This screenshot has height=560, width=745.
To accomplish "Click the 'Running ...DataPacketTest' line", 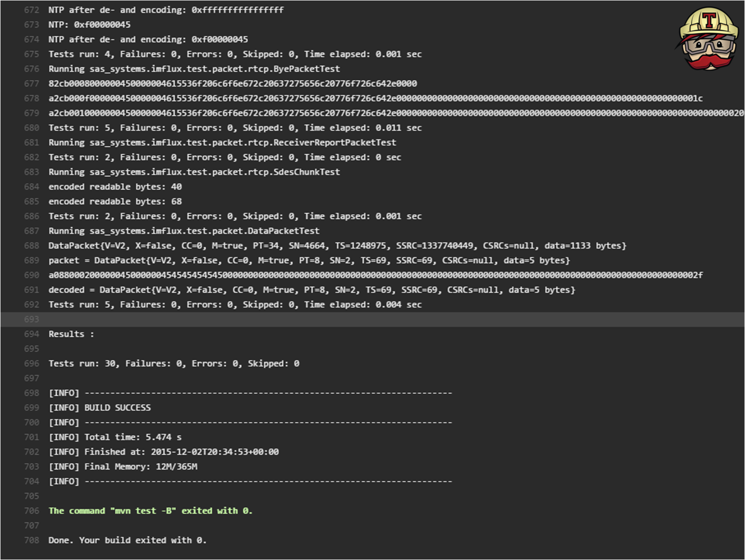I will (184, 231).
